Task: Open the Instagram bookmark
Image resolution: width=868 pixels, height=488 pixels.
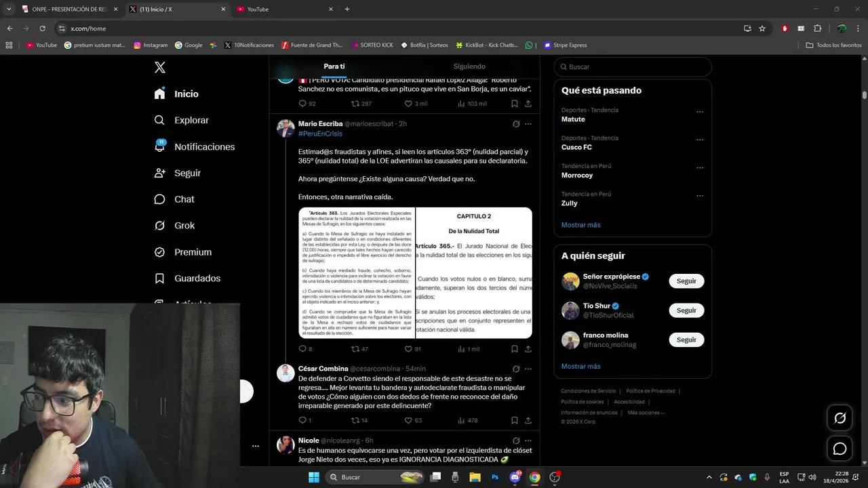Action: tap(151, 45)
